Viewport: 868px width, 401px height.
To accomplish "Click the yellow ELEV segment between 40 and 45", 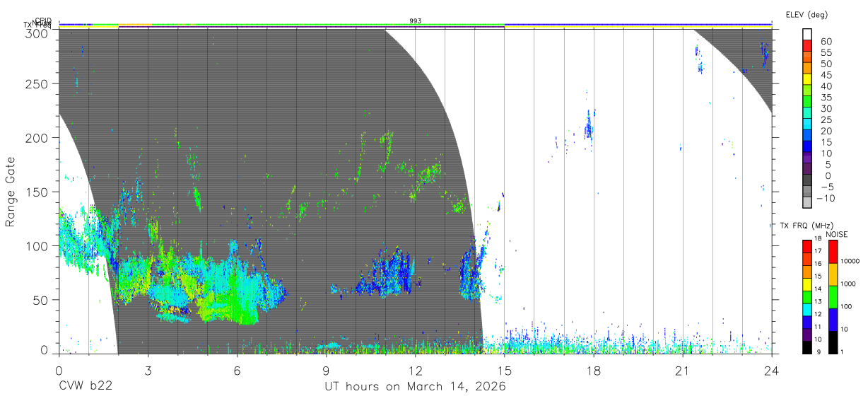I will point(809,79).
